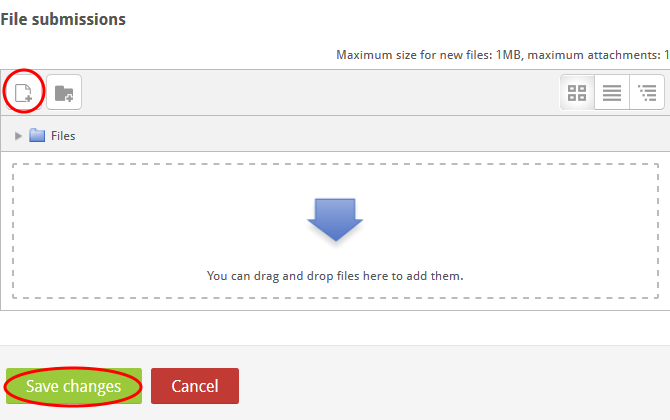Viewport: 670px width, 420px height.
Task: Switch to folder tree view
Action: 647,92
